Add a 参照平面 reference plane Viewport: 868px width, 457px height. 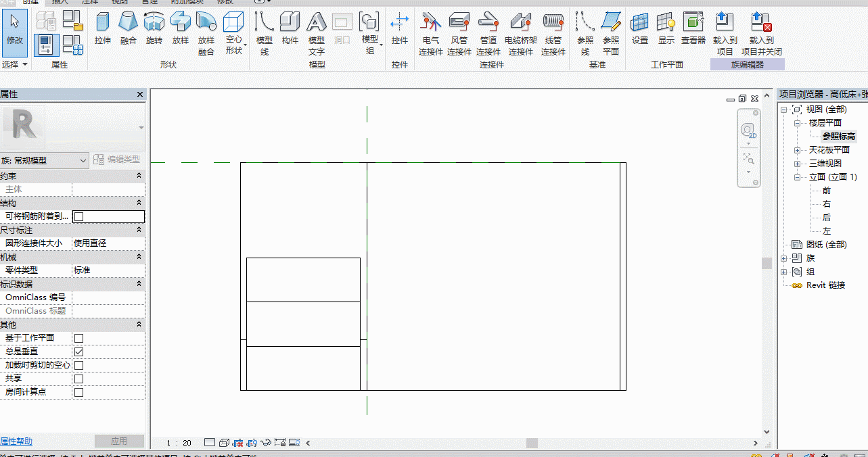click(x=611, y=34)
